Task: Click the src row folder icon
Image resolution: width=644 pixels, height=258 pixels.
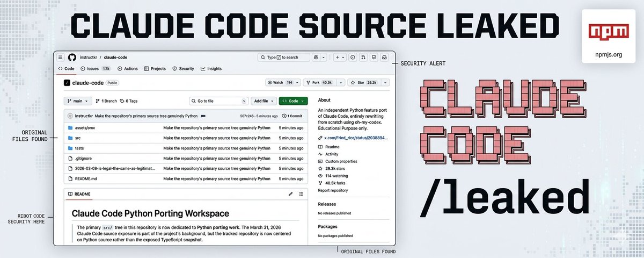Action: tap(70, 138)
